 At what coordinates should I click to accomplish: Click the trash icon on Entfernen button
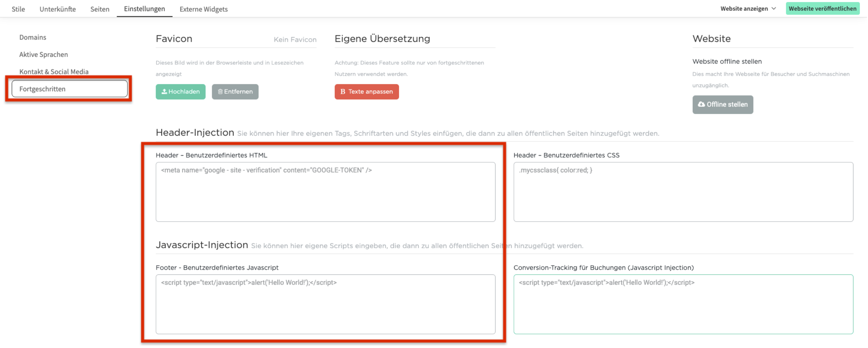[220, 92]
